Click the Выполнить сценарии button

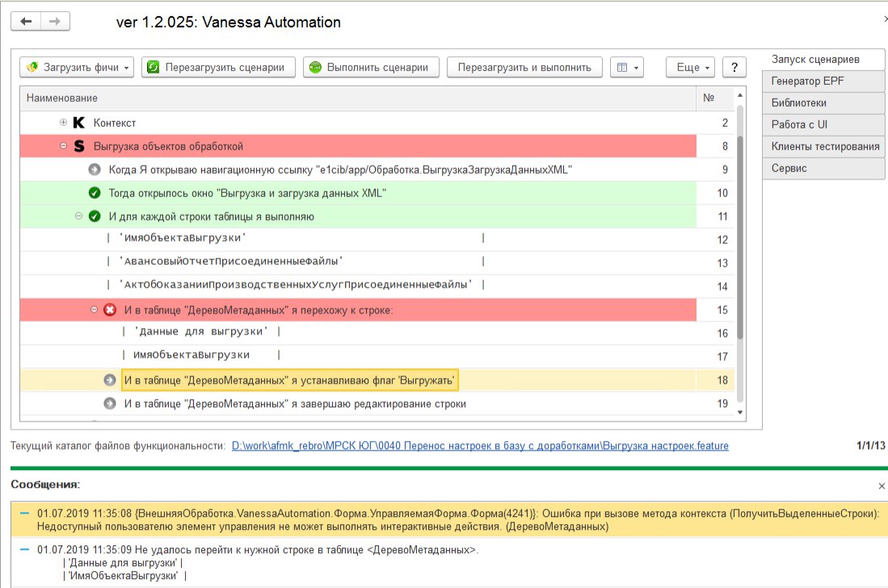point(372,67)
